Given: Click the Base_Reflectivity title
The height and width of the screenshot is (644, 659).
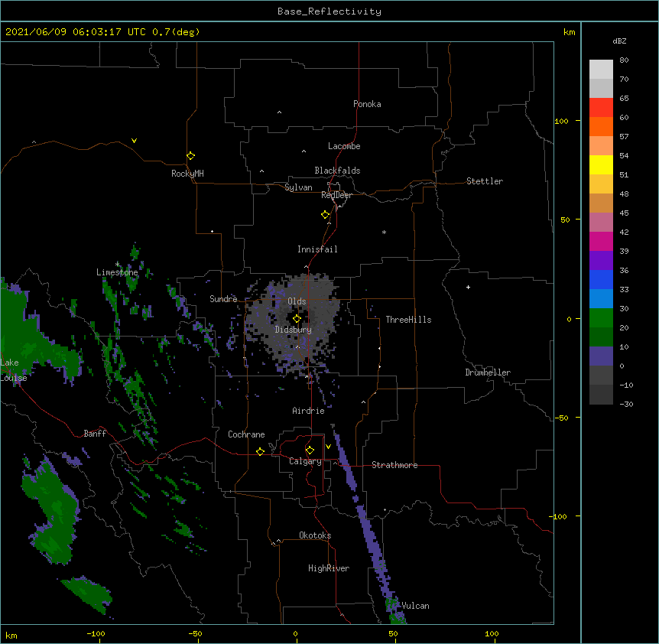Looking at the screenshot, I should (329, 11).
